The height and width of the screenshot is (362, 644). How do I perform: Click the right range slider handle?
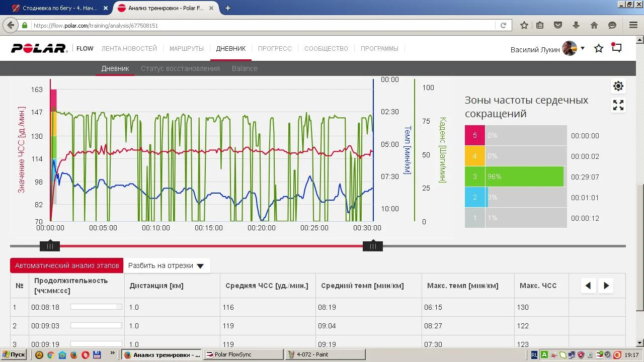[x=373, y=246]
